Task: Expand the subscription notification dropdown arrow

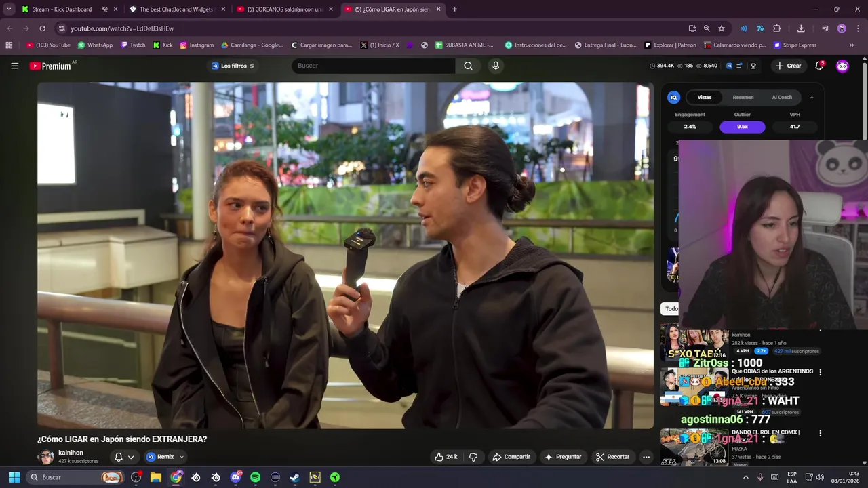Action: pos(131,457)
